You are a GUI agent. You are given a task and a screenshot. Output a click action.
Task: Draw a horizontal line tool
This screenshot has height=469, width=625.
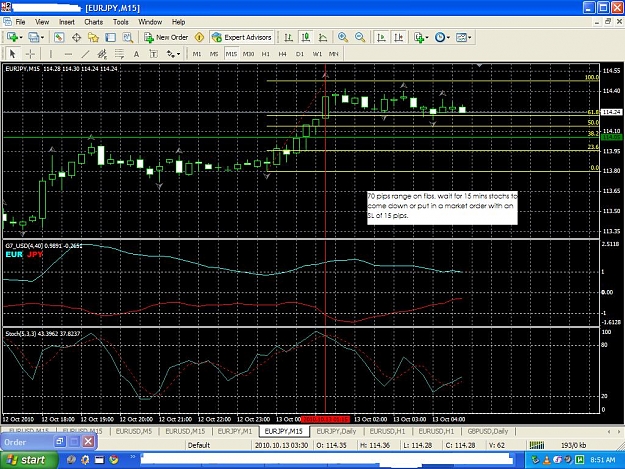tap(68, 54)
